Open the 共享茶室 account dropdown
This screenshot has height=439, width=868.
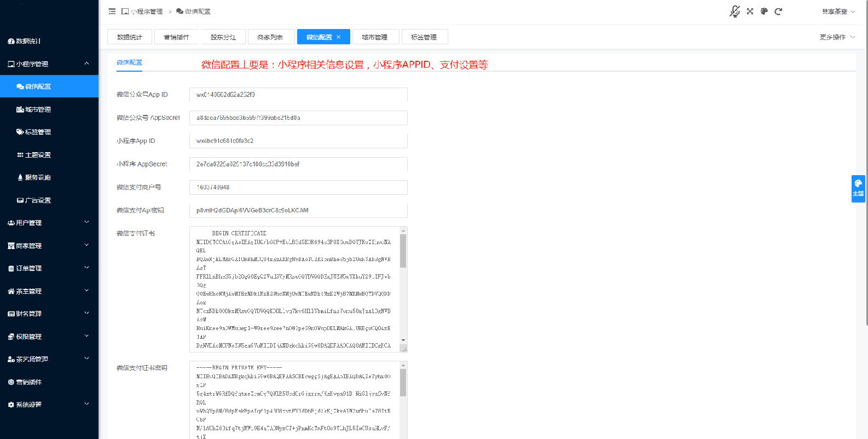[838, 11]
